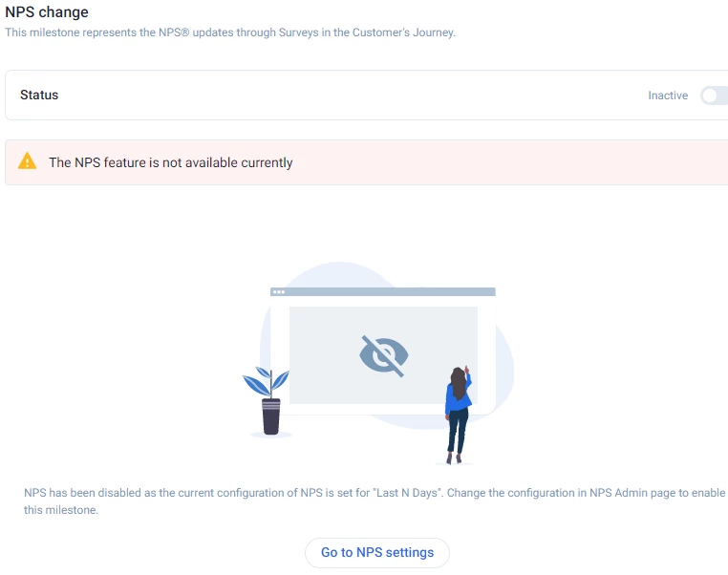This screenshot has width=728, height=575.
Task: Click the 'NPS change' heading
Action: (x=47, y=12)
